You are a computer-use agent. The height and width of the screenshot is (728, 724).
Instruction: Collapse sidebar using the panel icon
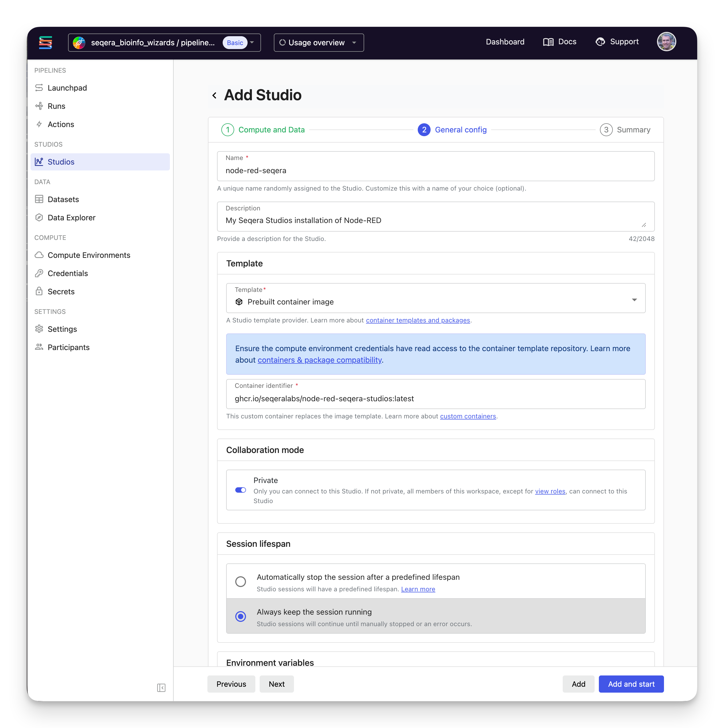point(161,688)
